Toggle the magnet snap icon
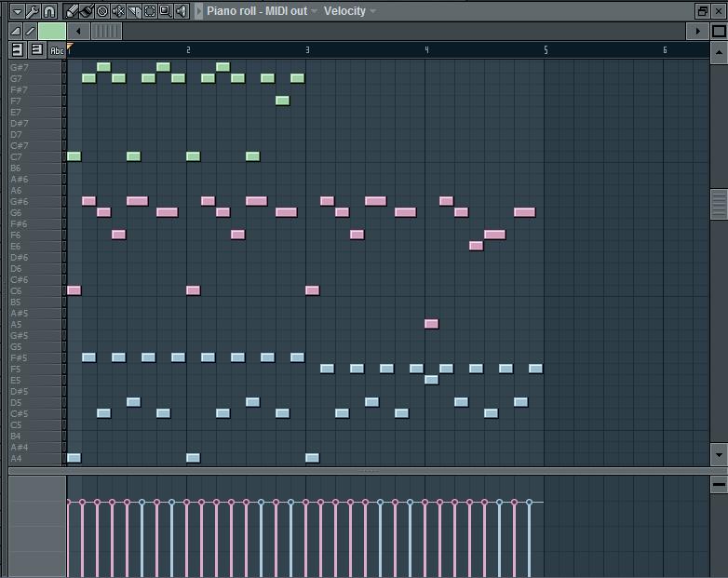 coord(49,11)
